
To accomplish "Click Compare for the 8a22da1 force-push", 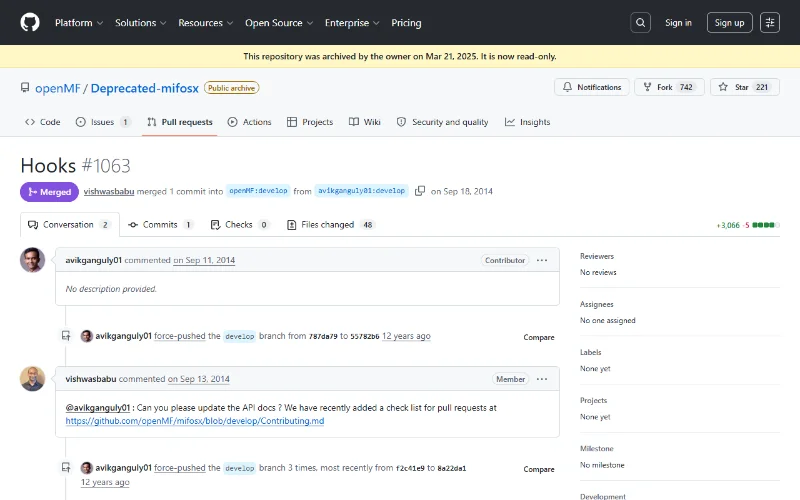I will pyautogui.click(x=539, y=469).
